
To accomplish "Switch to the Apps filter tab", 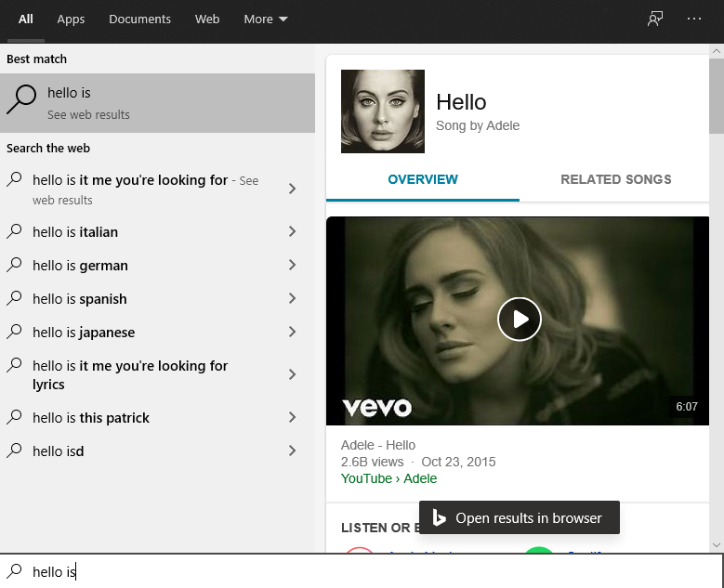I will pos(71,20).
